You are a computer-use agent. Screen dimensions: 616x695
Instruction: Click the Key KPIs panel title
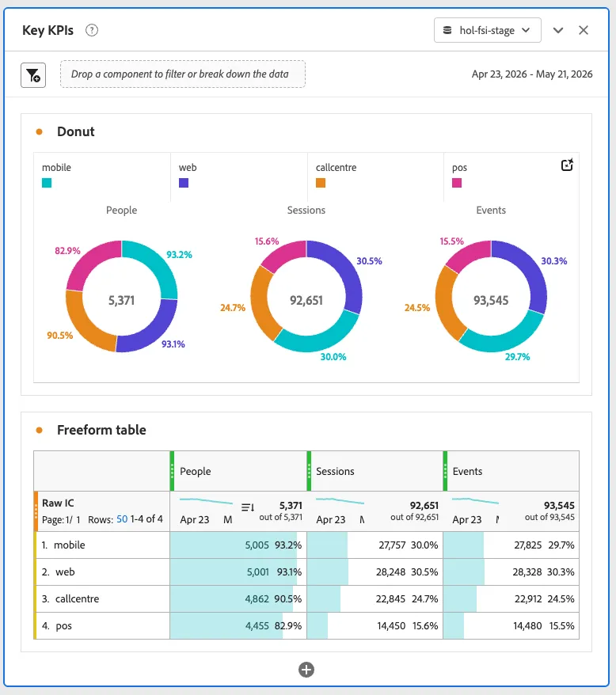pyautogui.click(x=48, y=30)
